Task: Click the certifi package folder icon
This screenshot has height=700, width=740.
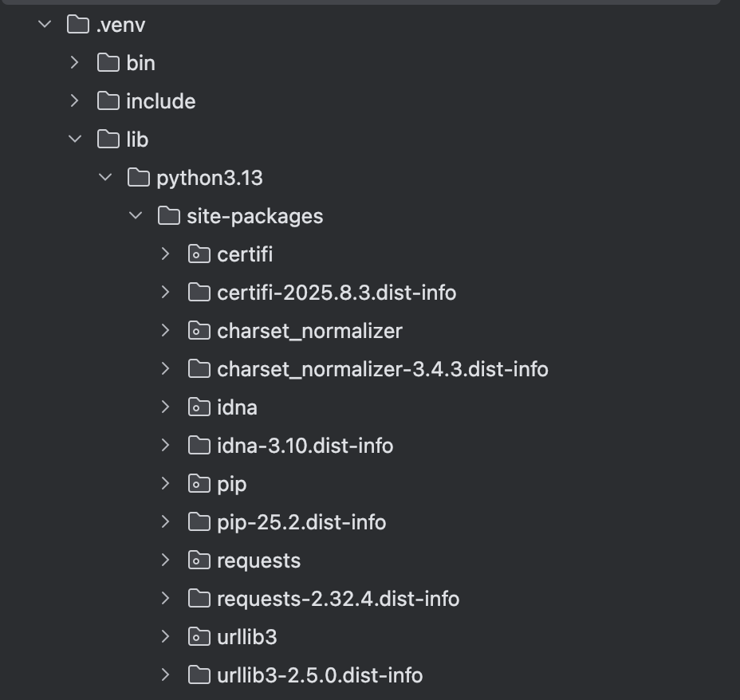Action: [x=199, y=254]
